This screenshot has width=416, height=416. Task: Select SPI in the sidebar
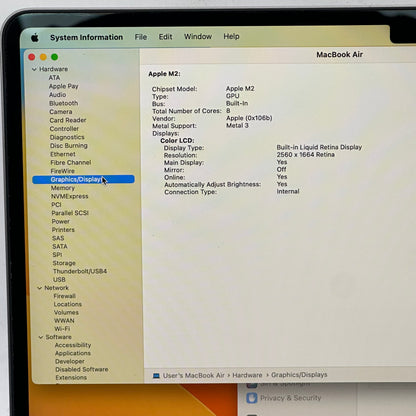click(57, 255)
